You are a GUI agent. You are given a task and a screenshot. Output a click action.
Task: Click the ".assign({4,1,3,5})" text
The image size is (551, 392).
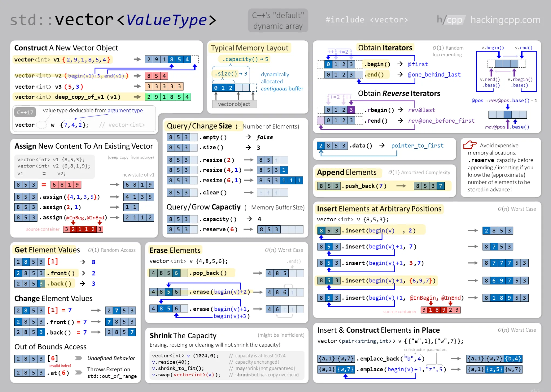pyautogui.click(x=70, y=197)
